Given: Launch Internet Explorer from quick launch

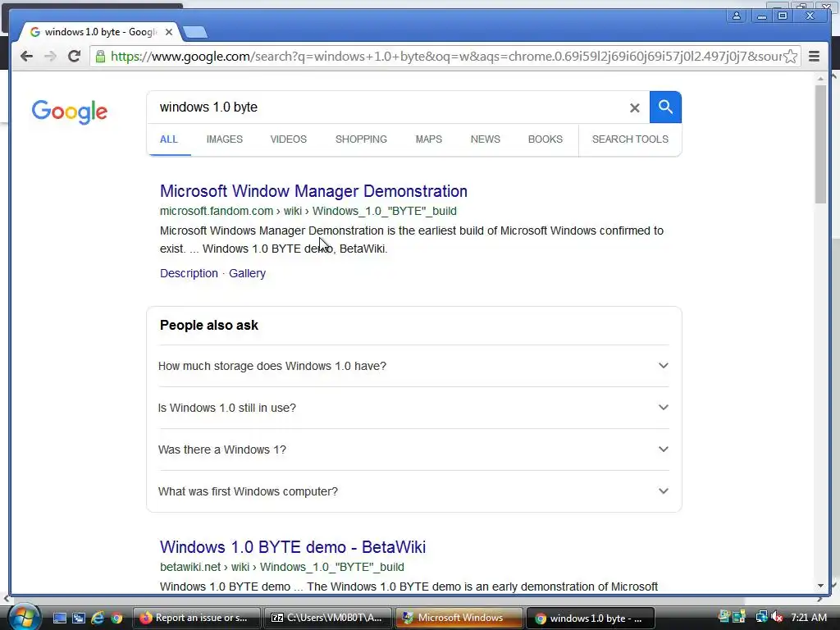Looking at the screenshot, I should click(x=98, y=618).
